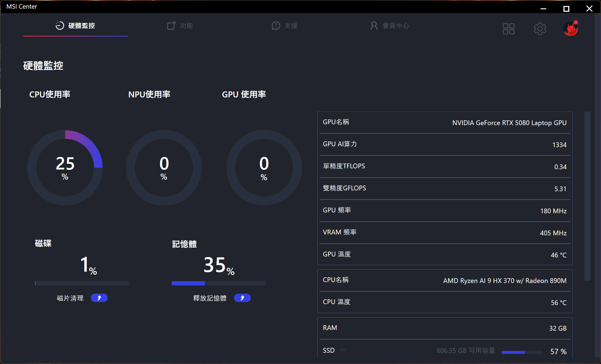
Task: Select the GPU AI算力 row
Action: coord(445,144)
